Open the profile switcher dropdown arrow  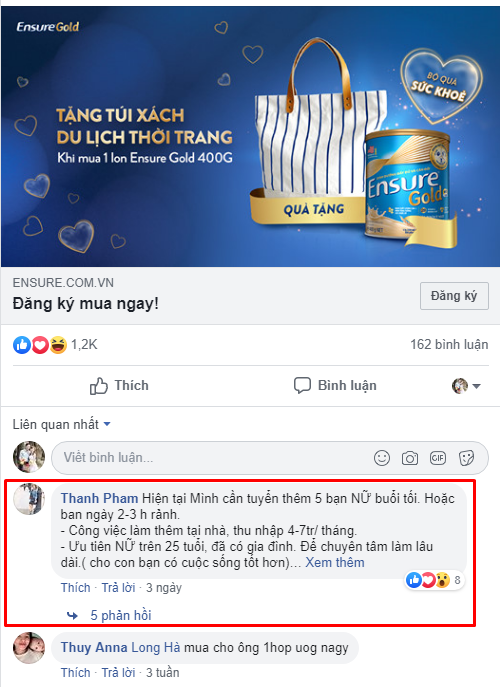point(476,386)
